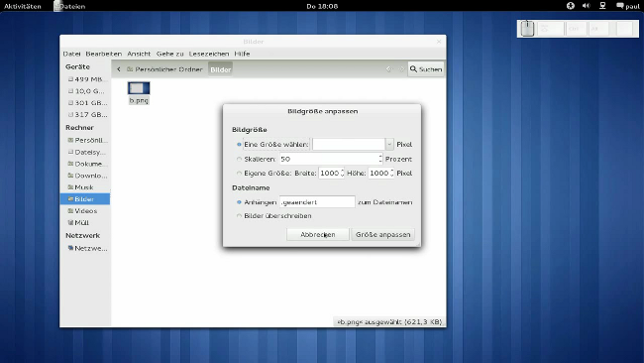Click the Höhe height field
This screenshot has width=644, height=363.
click(378, 174)
